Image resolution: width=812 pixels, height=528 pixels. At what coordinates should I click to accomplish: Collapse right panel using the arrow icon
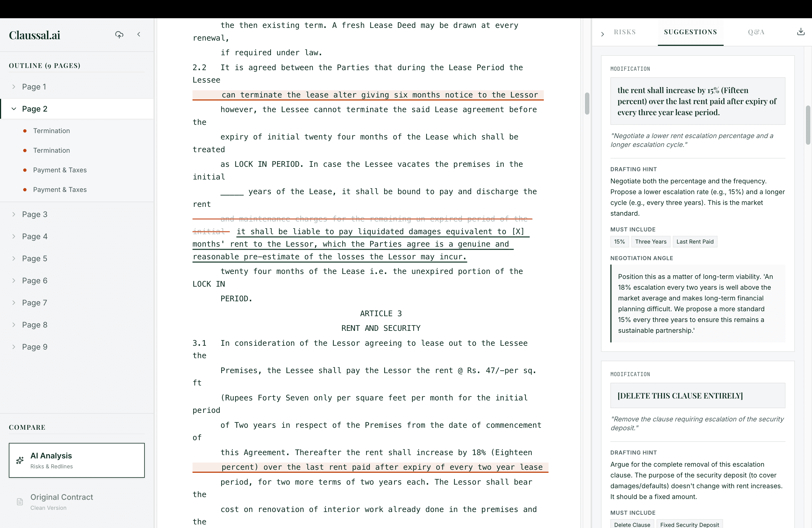(x=603, y=34)
